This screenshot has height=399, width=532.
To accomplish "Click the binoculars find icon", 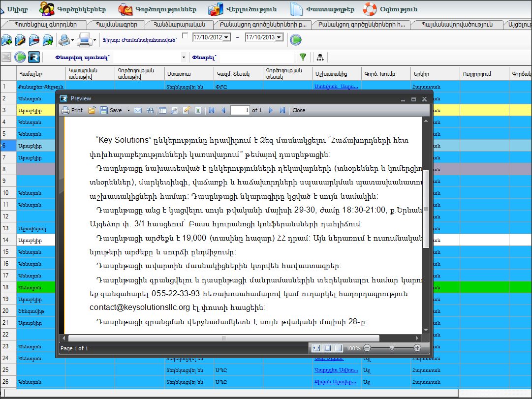I will tap(150, 110).
